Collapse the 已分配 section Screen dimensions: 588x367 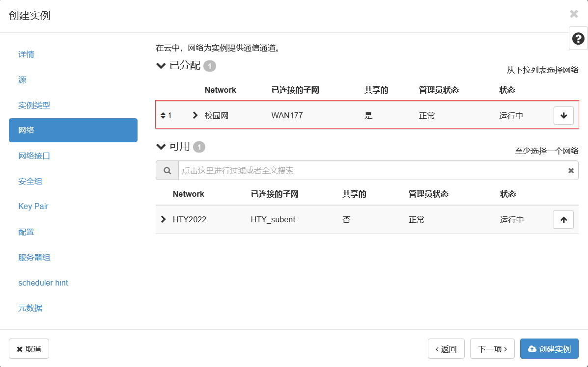161,66
